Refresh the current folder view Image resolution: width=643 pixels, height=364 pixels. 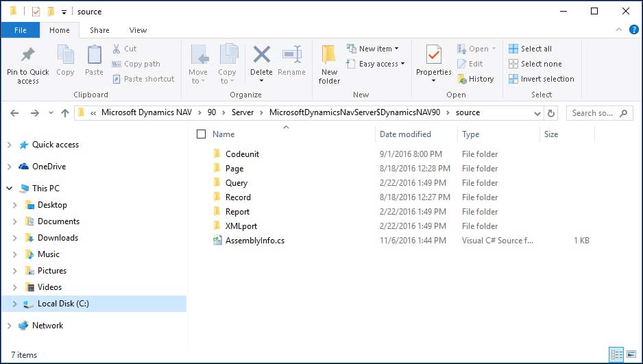551,113
